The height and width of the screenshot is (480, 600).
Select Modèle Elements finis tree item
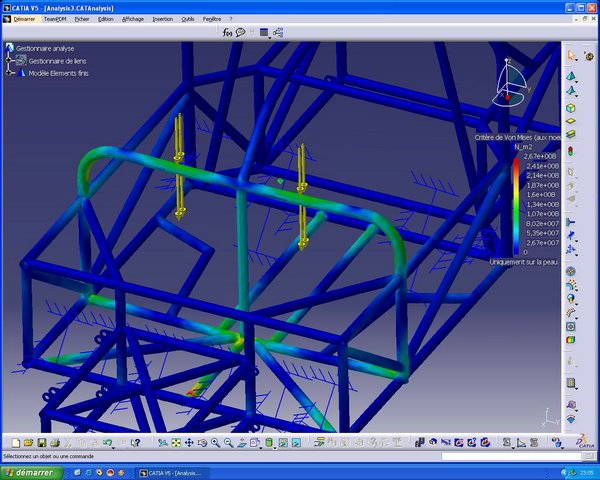(59, 73)
